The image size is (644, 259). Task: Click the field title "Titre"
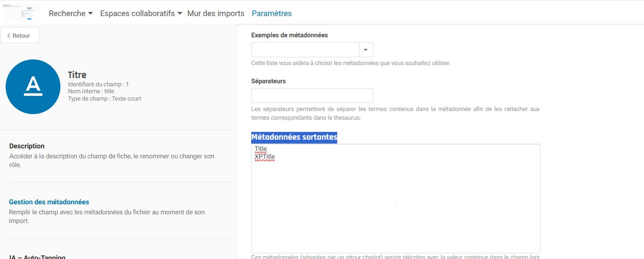pyautogui.click(x=77, y=74)
